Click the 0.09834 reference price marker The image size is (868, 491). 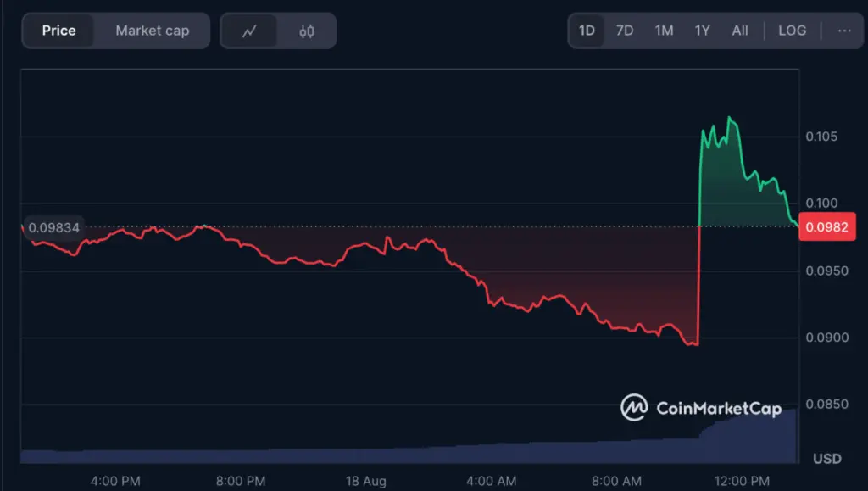tap(53, 227)
